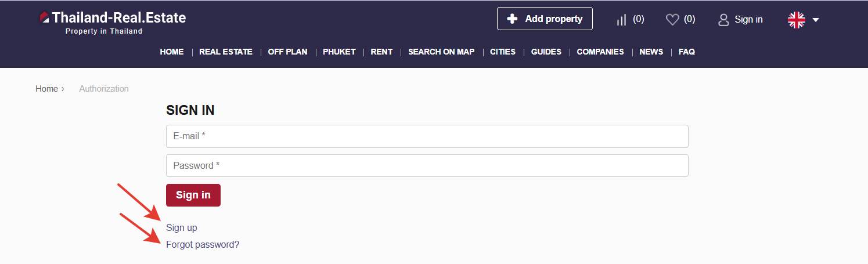Open the HOME menu item
868x264 pixels.
click(x=171, y=52)
